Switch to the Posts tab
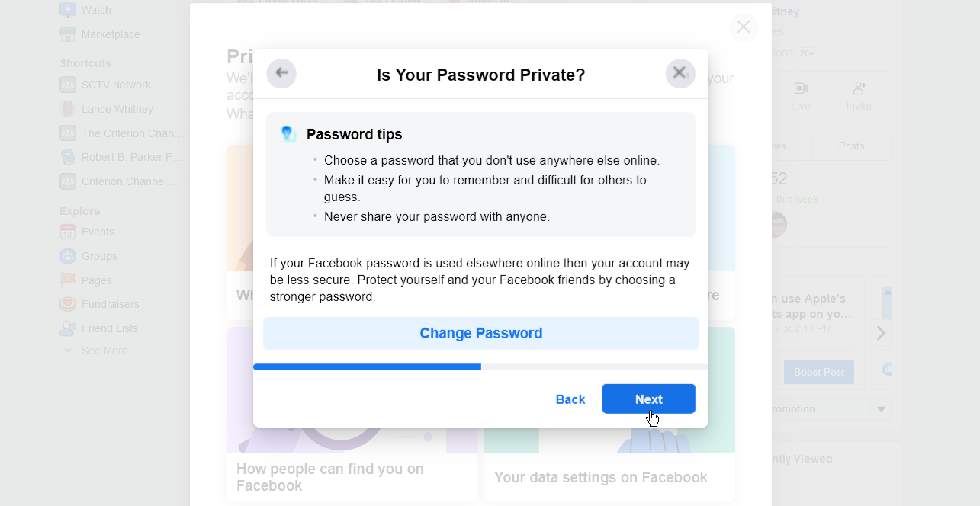Viewport: 980px width, 506px height. (851, 146)
